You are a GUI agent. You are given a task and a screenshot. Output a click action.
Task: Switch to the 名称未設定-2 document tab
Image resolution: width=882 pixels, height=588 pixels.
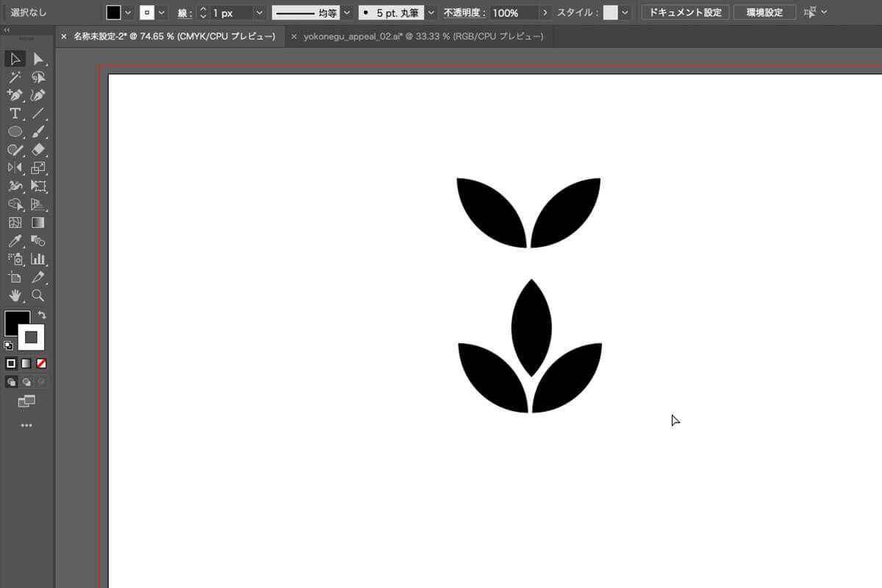[x=174, y=37]
